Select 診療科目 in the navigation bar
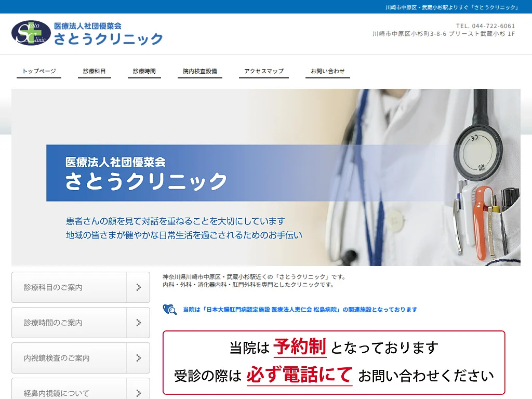Screen dimensions: 532x399 click(x=94, y=71)
